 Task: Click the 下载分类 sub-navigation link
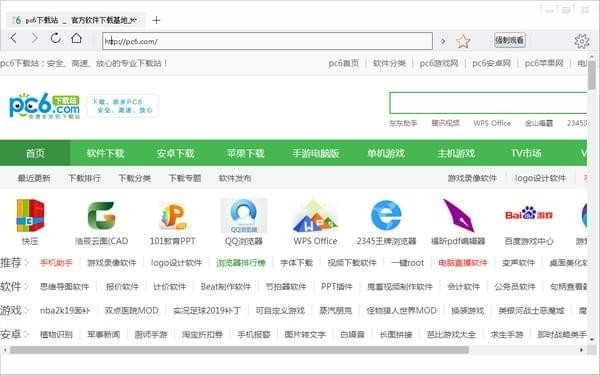click(x=134, y=178)
